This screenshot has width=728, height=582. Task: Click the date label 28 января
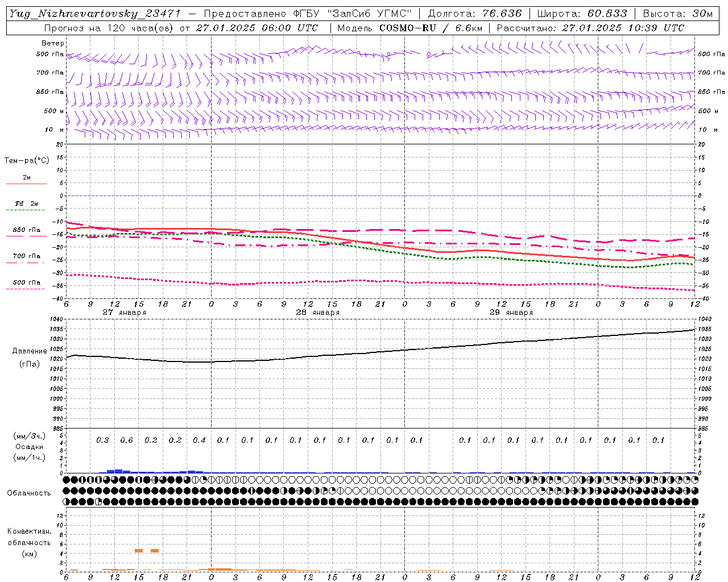click(318, 313)
